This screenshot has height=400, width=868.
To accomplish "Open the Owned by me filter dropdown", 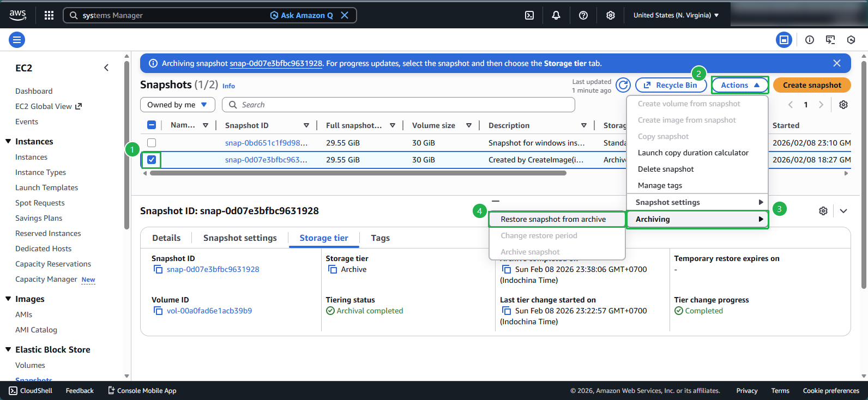I will pyautogui.click(x=178, y=105).
